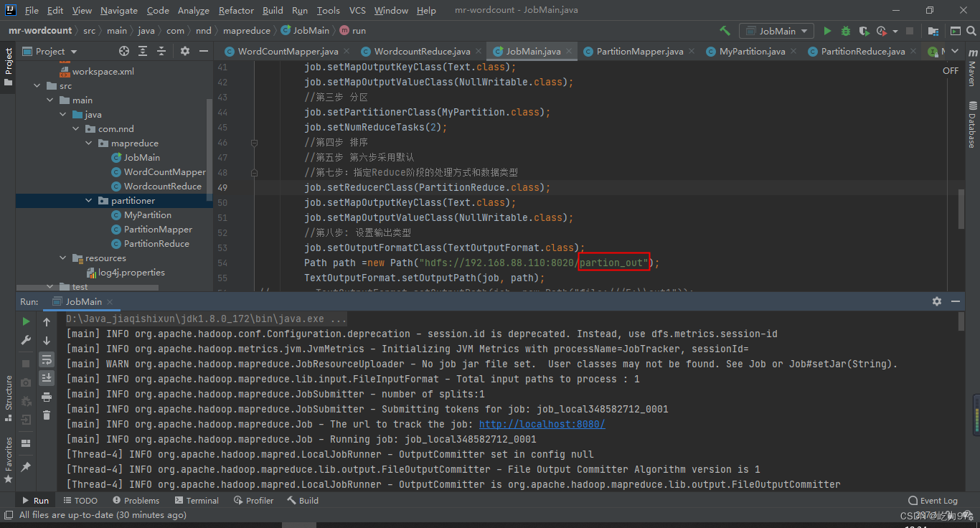Click the Run Anything icon
The width and height of the screenshot is (980, 528).
point(955,31)
